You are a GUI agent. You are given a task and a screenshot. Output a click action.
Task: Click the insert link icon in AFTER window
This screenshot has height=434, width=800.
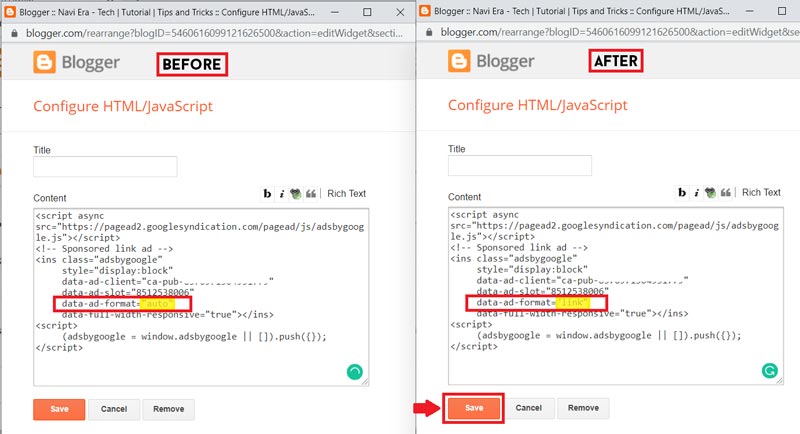(x=710, y=193)
